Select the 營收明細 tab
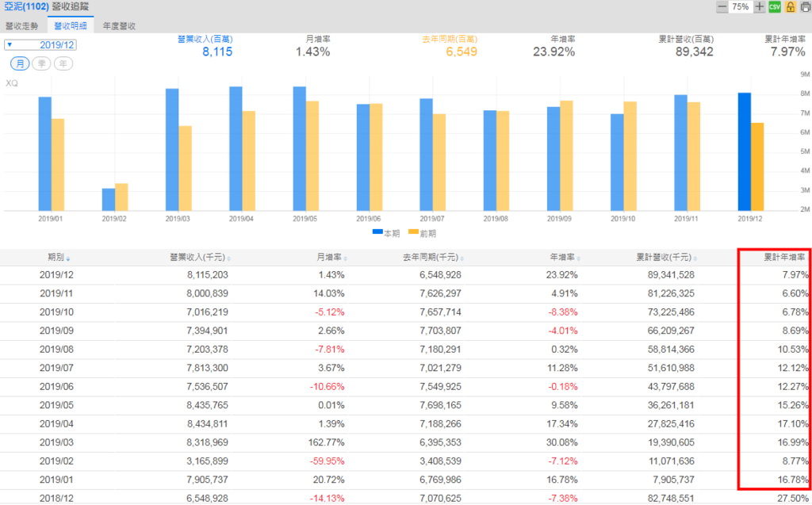 [x=71, y=26]
